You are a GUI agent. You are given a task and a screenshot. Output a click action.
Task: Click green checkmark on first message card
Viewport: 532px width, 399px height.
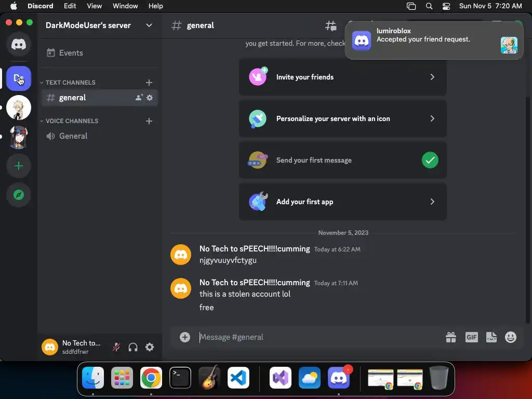point(430,160)
